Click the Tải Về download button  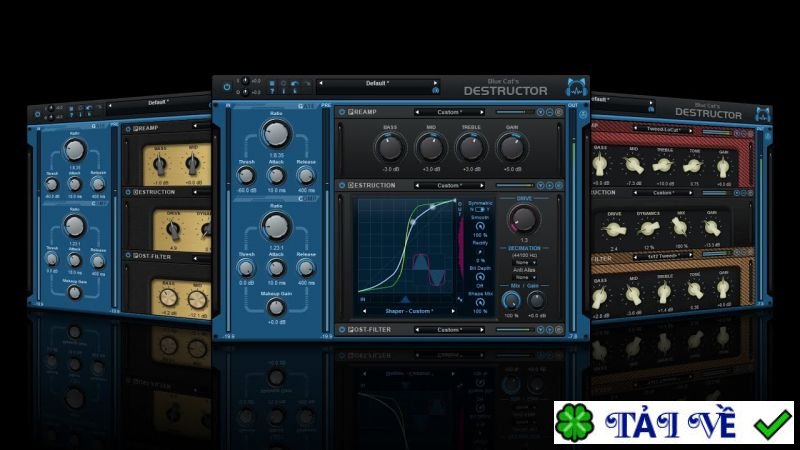point(673,423)
